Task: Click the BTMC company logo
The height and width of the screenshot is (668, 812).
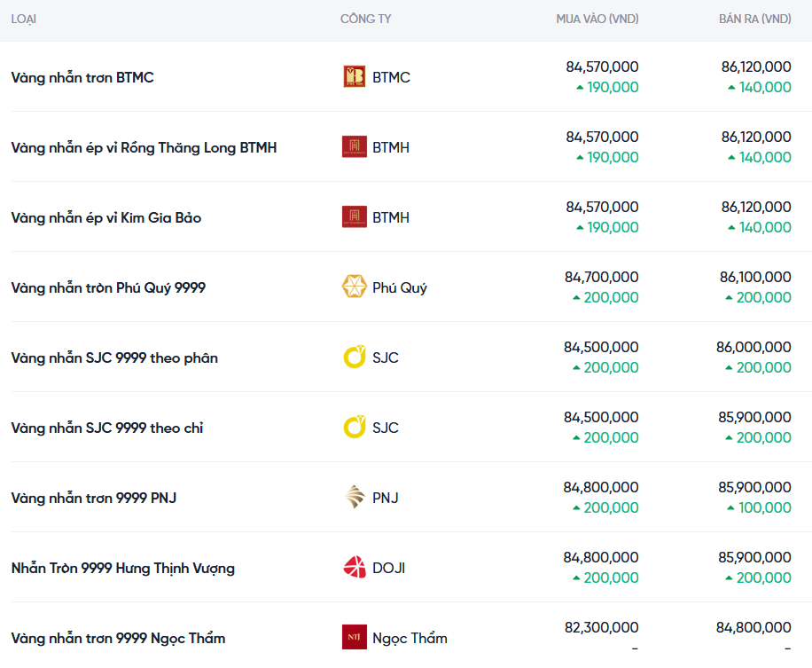Action: tap(354, 77)
